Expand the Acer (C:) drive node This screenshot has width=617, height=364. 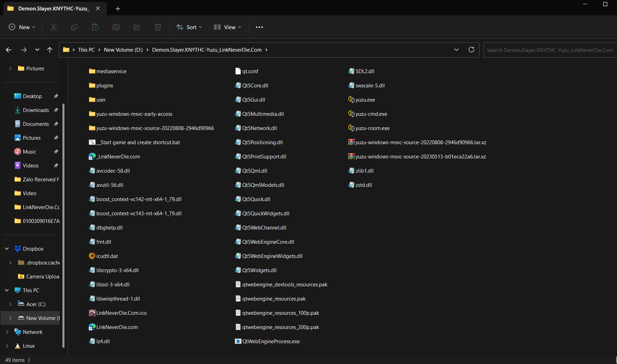click(10, 304)
